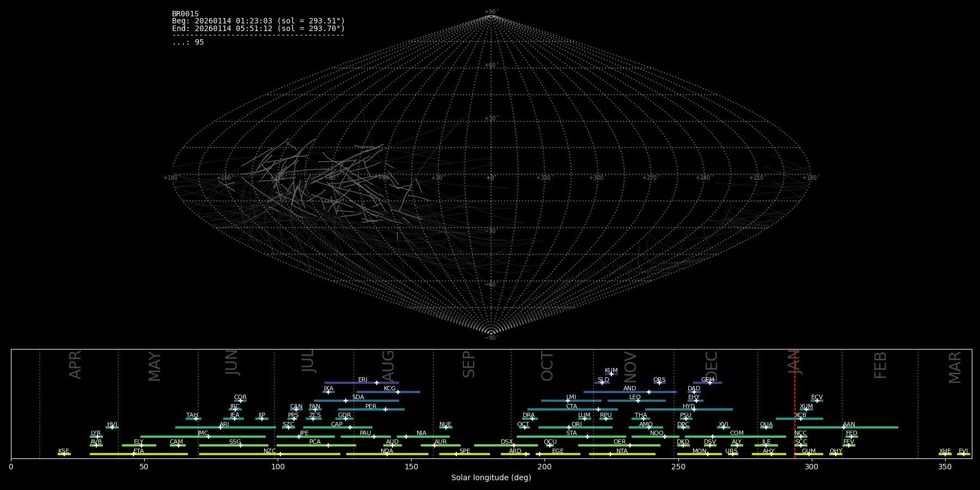This screenshot has width=980, height=490.
Task: Click the KCG shower label
Action: coord(390,389)
